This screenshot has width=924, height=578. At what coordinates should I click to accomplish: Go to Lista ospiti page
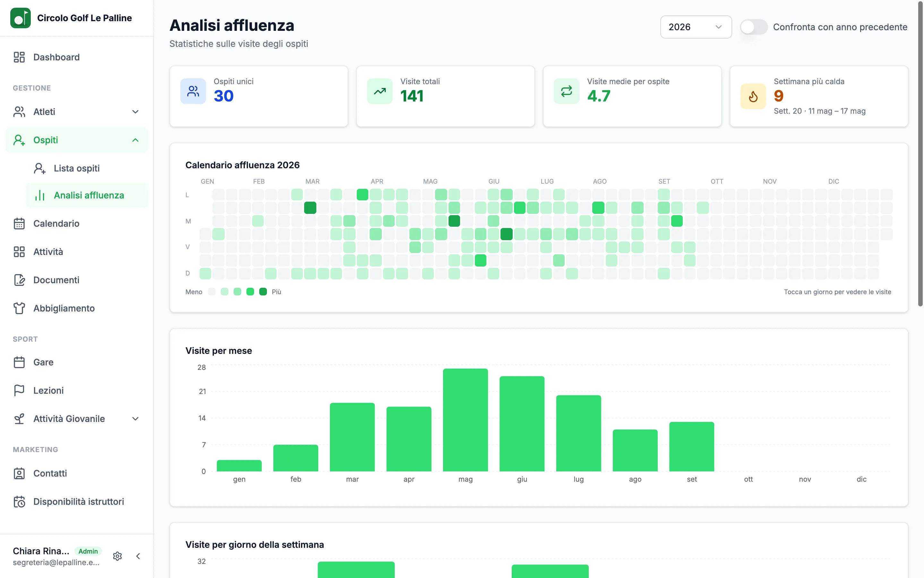point(87,168)
